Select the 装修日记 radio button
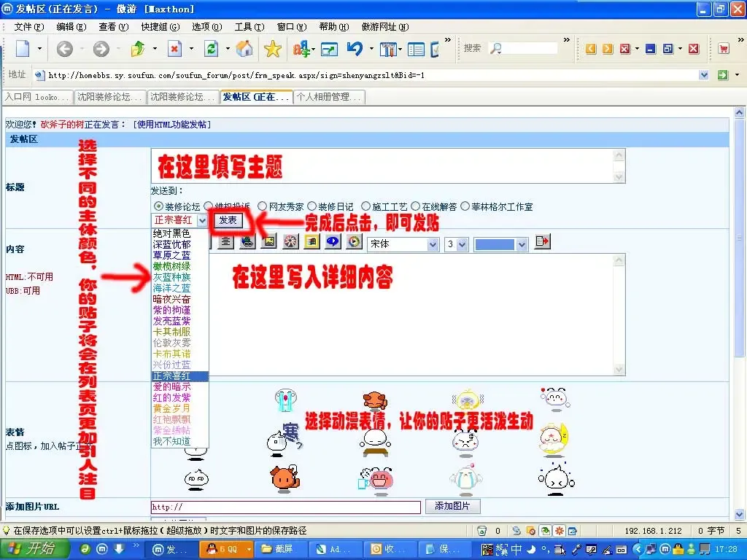 coord(311,206)
